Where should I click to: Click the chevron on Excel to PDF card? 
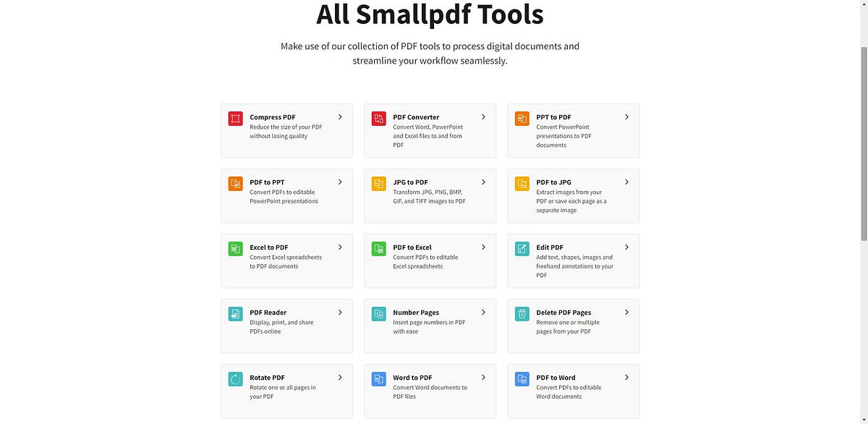[340, 247]
